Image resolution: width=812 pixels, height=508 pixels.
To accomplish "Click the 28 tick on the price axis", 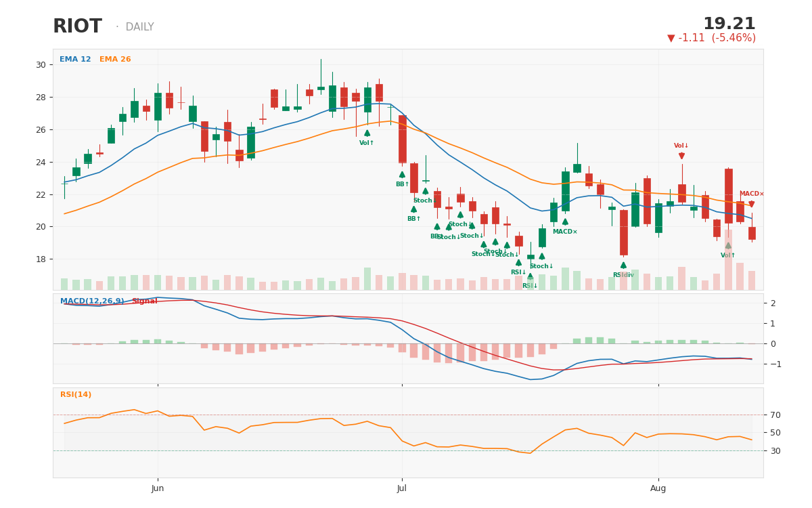I will tap(41, 98).
